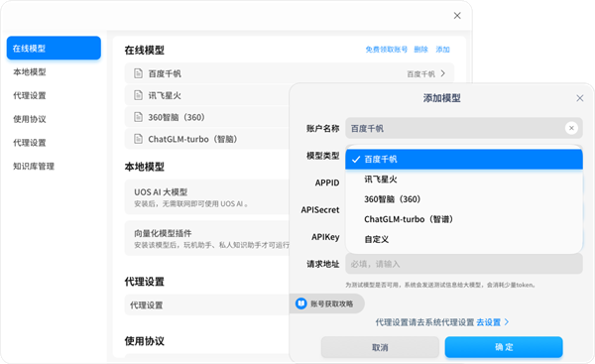595x364 pixels.
Task: Open the second 代理设置 sidebar item below 使用协议
Action: pos(30,143)
